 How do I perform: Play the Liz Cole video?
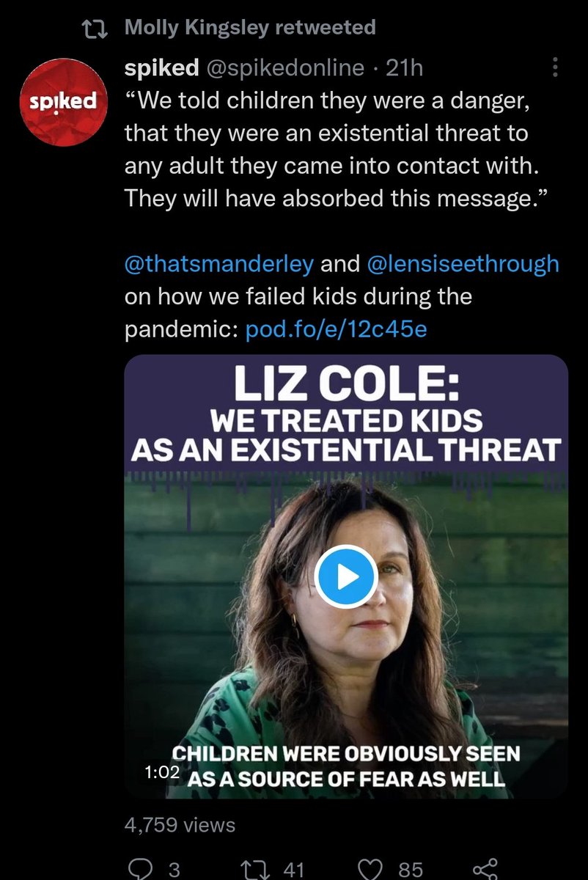[x=346, y=578]
